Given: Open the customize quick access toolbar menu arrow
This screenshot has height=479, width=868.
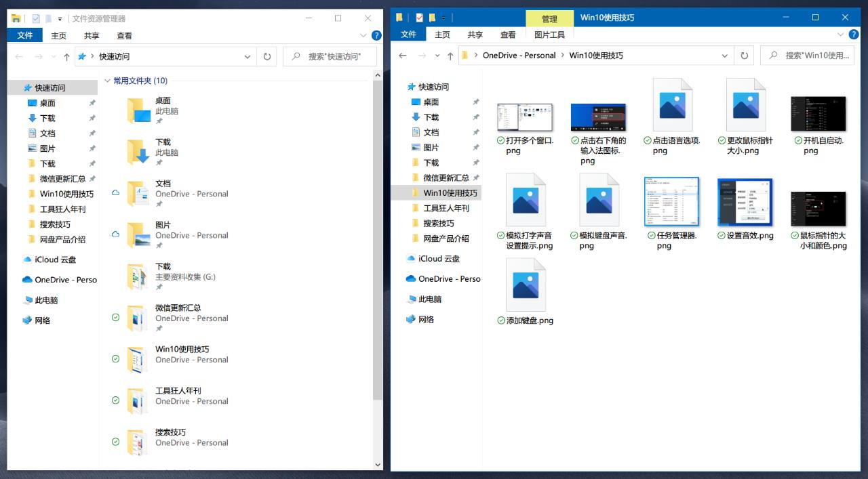Looking at the screenshot, I should [x=60, y=18].
